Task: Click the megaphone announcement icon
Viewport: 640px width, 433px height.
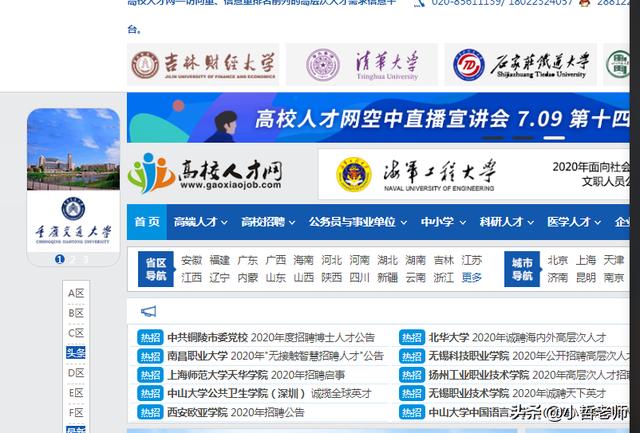Action: pos(148,312)
